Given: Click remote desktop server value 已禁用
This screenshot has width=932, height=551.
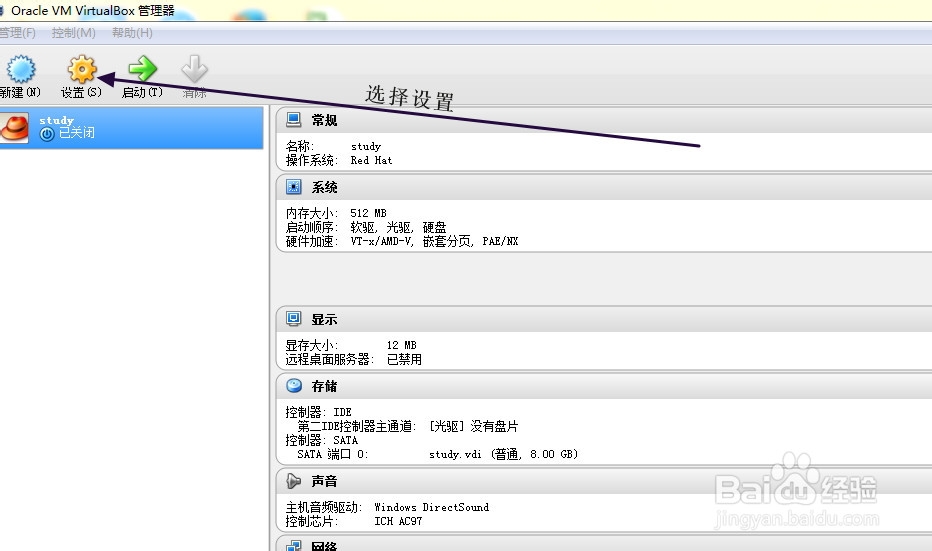Looking at the screenshot, I should [x=404, y=359].
